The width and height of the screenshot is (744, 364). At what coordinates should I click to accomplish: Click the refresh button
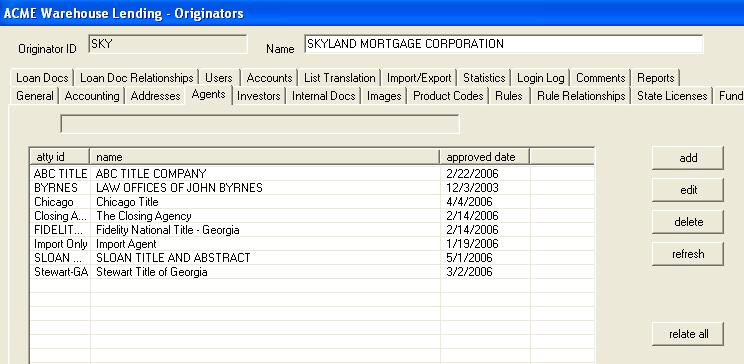coord(688,254)
